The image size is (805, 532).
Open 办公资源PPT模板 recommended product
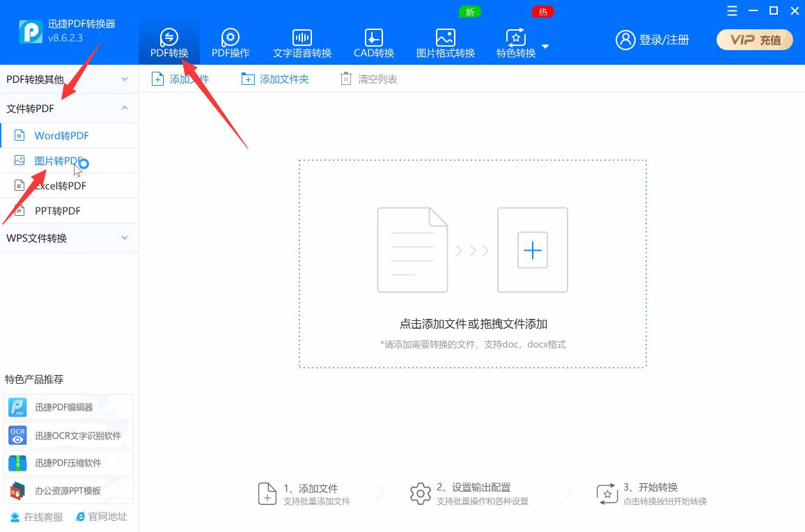click(x=68, y=491)
